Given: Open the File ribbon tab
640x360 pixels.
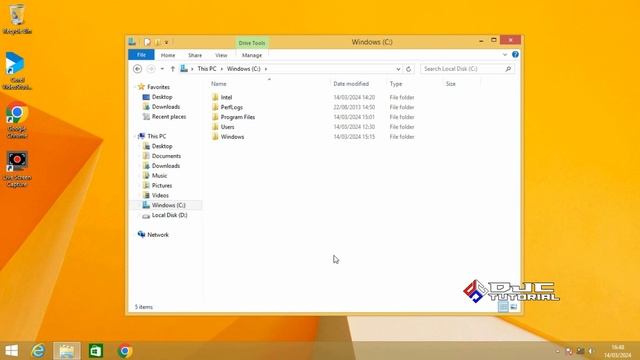Looking at the screenshot, I should click(141, 55).
